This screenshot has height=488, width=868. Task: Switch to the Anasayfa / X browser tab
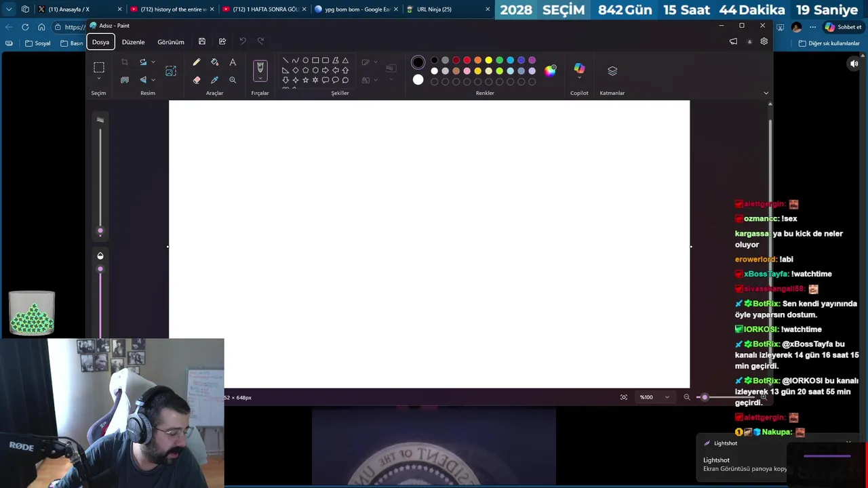pyautogui.click(x=80, y=9)
